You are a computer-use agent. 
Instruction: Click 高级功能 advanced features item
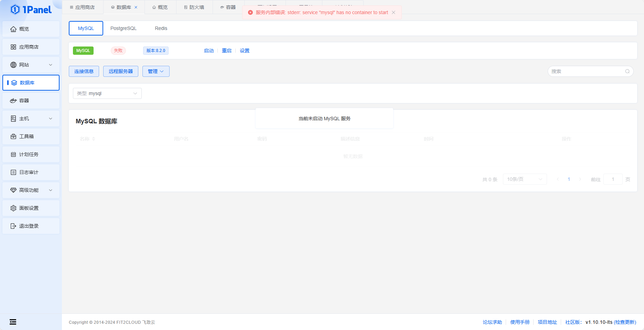coord(31,190)
